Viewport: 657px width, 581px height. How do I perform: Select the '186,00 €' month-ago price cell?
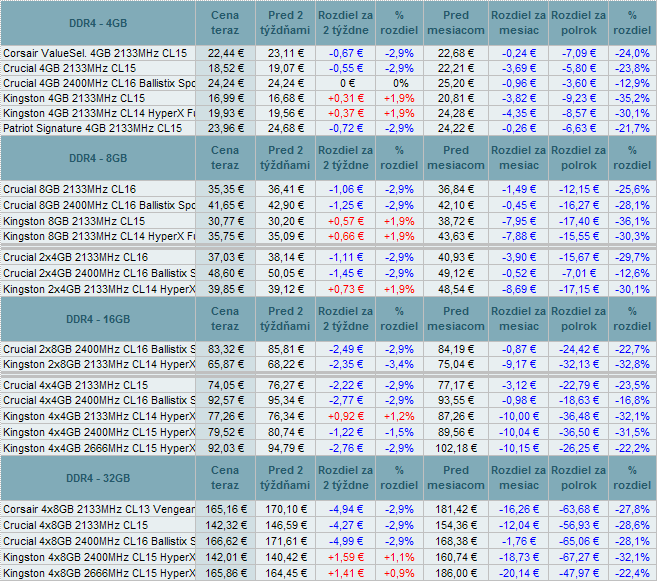(x=456, y=573)
